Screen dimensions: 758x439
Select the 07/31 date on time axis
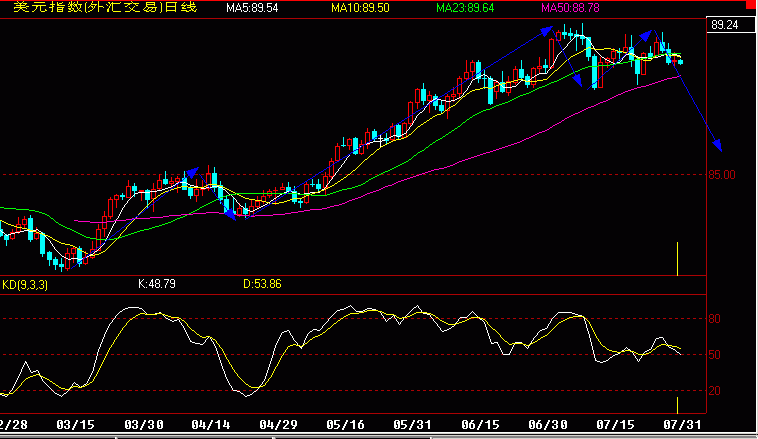tap(682, 425)
